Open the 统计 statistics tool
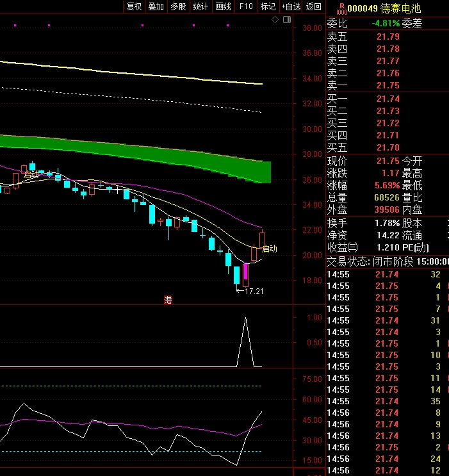449x476 pixels. [200, 6]
